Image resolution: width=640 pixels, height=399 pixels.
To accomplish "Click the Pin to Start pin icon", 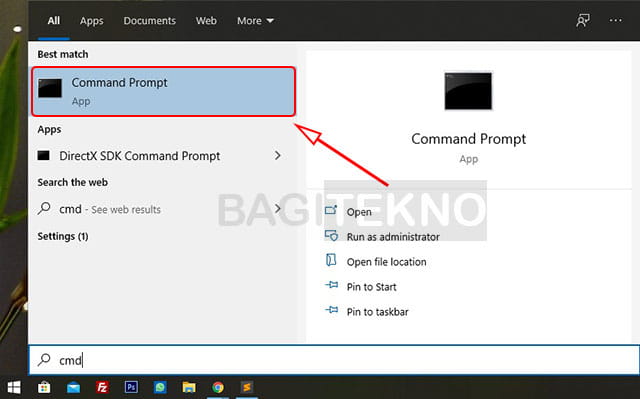I will point(331,285).
